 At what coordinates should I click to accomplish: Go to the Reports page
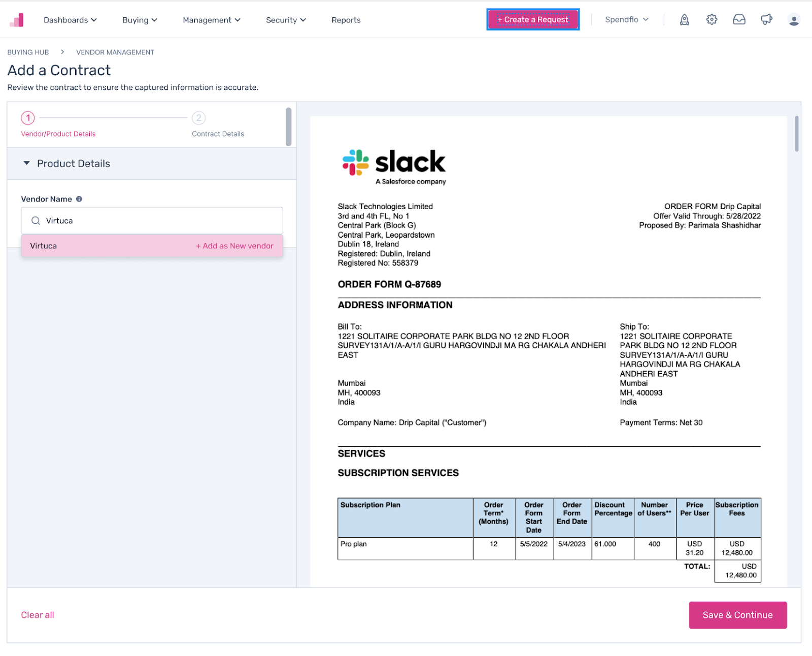click(x=346, y=20)
